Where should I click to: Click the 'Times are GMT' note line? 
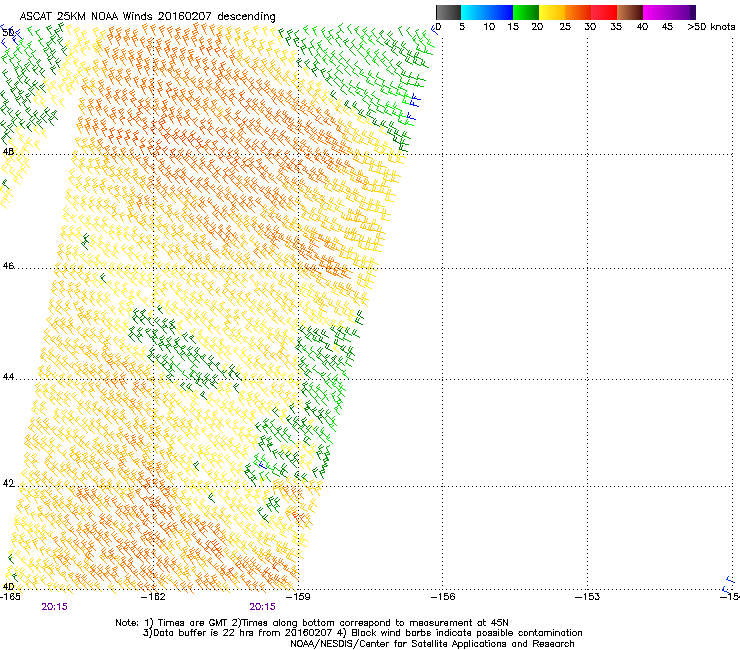click(312, 623)
